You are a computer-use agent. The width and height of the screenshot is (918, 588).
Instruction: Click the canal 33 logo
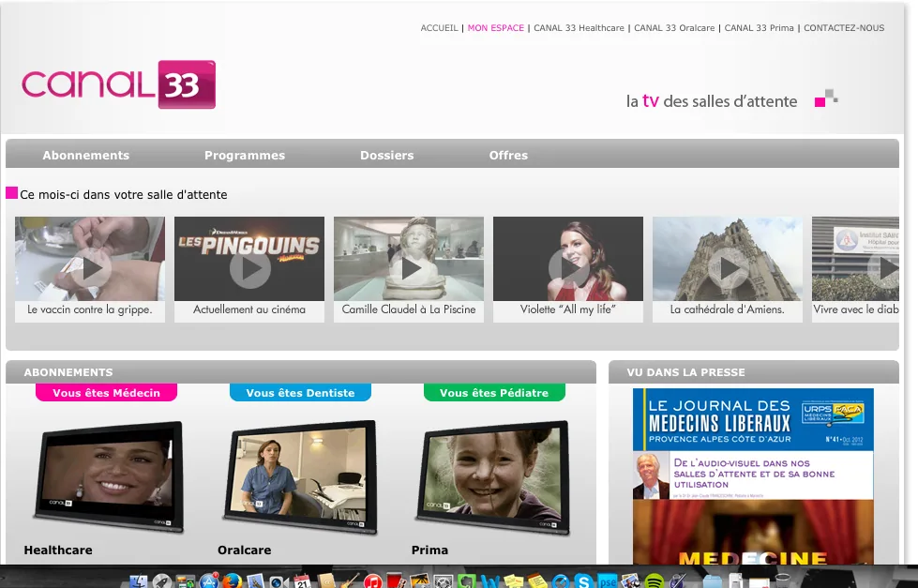[x=119, y=84]
